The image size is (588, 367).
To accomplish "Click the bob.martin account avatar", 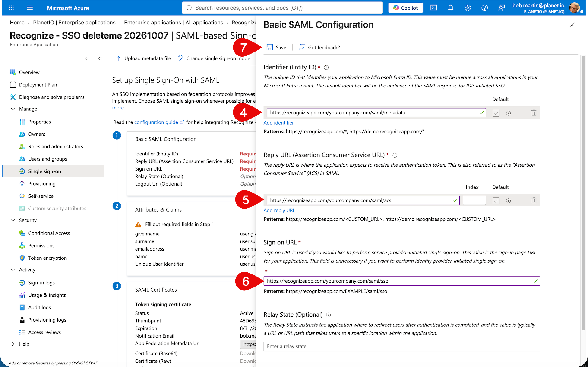I will (574, 8).
